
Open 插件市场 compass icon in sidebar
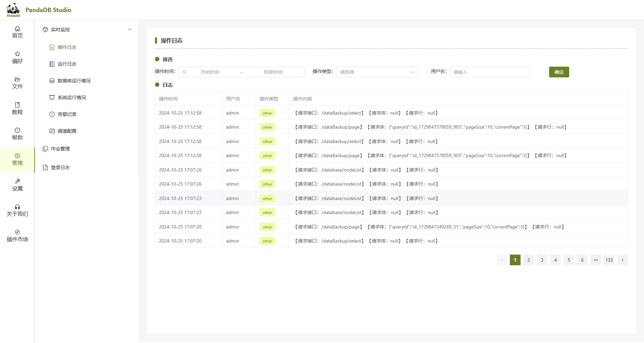(x=17, y=232)
